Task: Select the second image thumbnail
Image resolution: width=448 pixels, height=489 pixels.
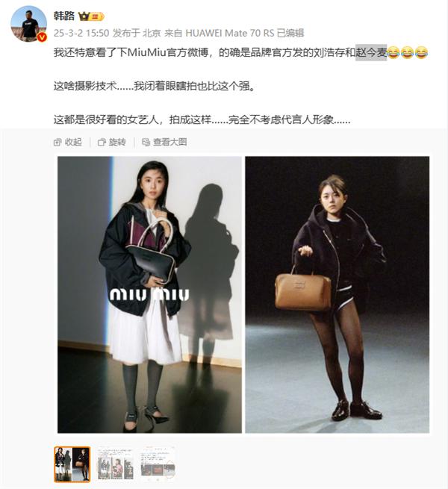Action: point(115,464)
